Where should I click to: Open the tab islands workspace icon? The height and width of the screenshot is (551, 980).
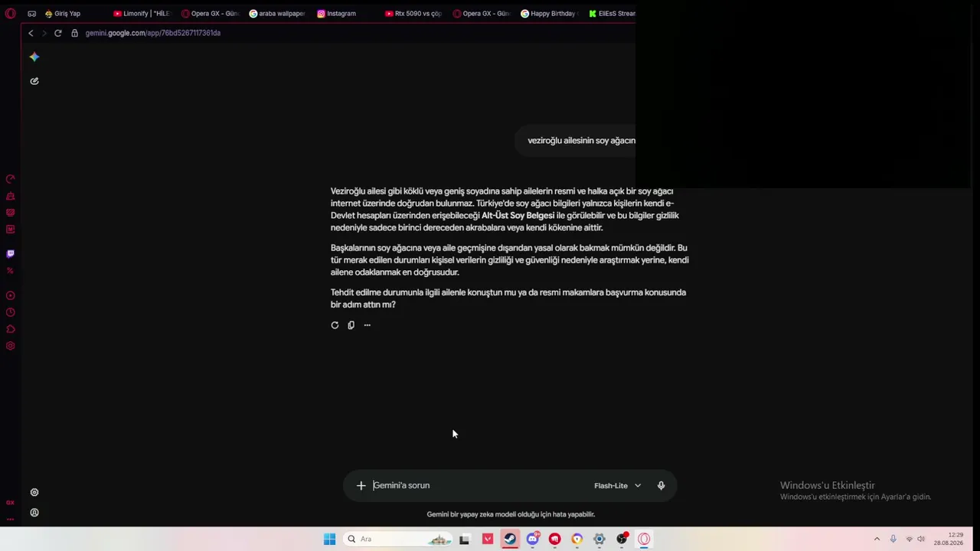point(31,13)
